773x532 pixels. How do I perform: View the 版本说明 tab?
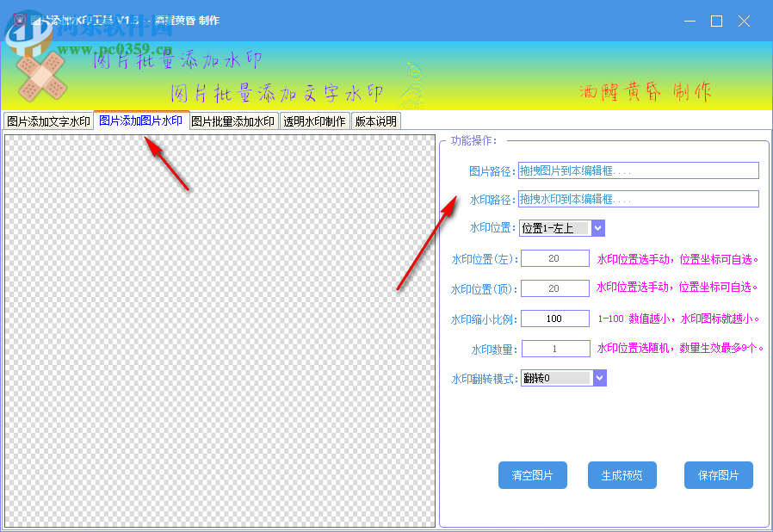pyautogui.click(x=372, y=121)
